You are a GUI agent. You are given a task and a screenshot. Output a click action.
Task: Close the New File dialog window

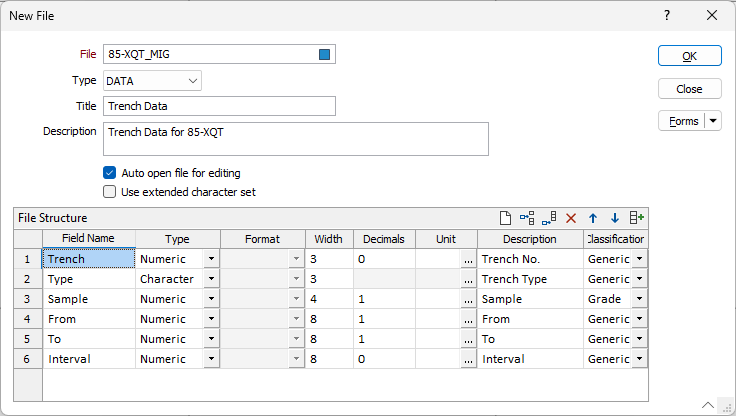(712, 15)
